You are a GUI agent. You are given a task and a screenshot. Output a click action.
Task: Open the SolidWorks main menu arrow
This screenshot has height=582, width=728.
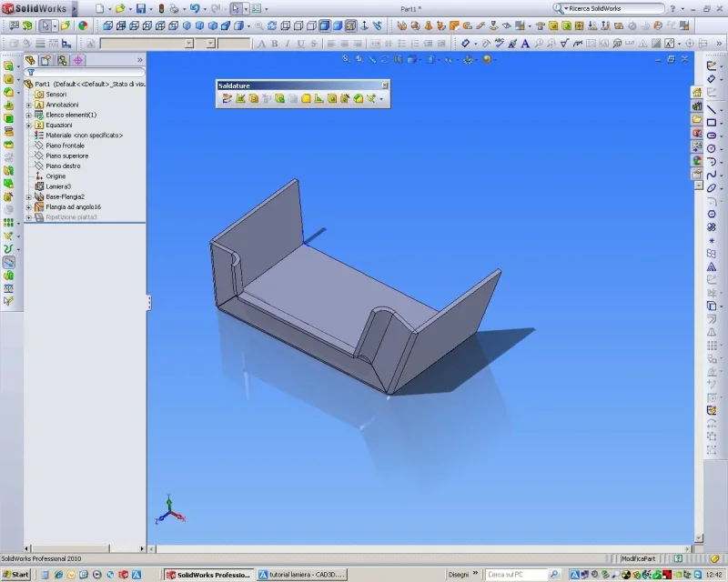(x=74, y=8)
